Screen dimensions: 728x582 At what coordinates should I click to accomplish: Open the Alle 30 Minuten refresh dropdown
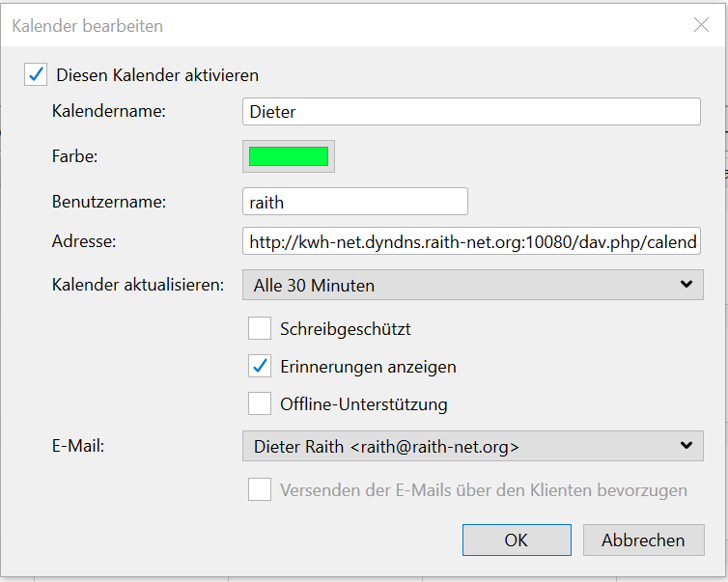pyautogui.click(x=472, y=285)
